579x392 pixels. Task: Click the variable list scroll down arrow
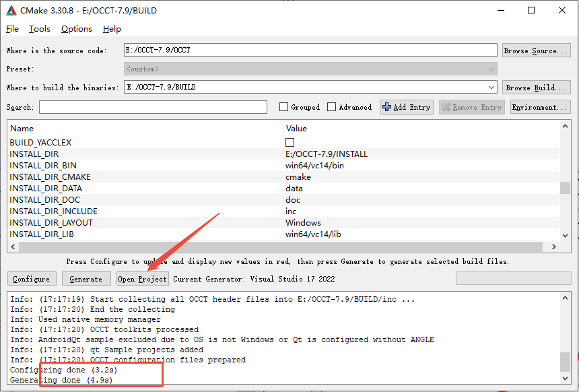pyautogui.click(x=565, y=235)
